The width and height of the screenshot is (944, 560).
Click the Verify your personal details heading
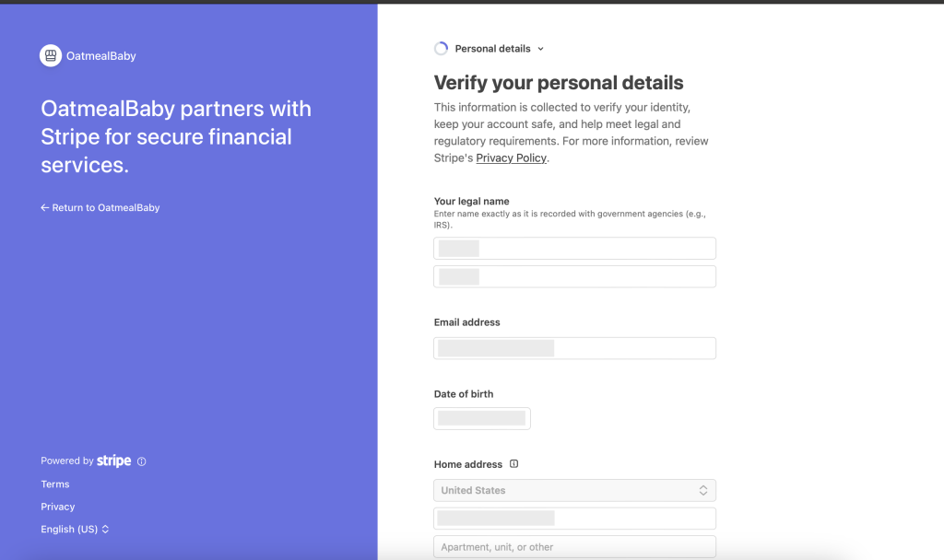coord(559,83)
